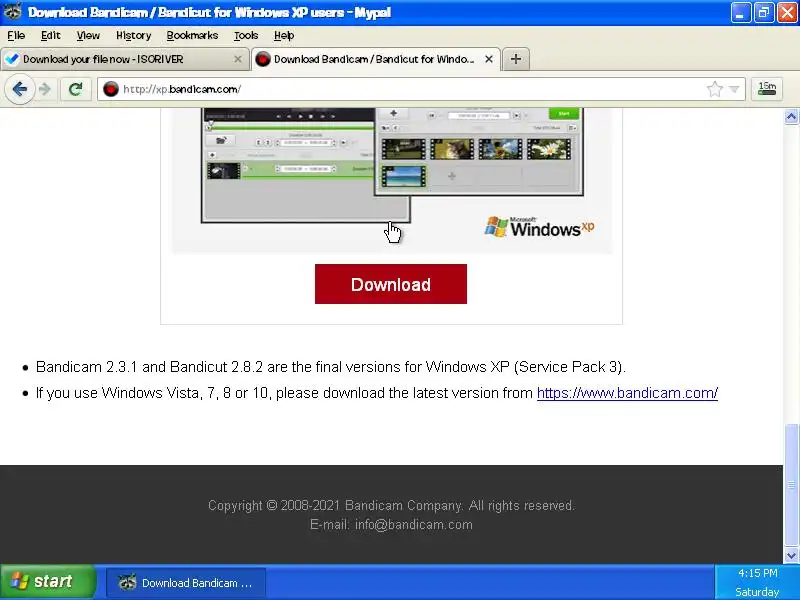Open the bookmarks dropdown arrow next to star
Image resolution: width=800 pixels, height=600 pixels.
(x=734, y=89)
